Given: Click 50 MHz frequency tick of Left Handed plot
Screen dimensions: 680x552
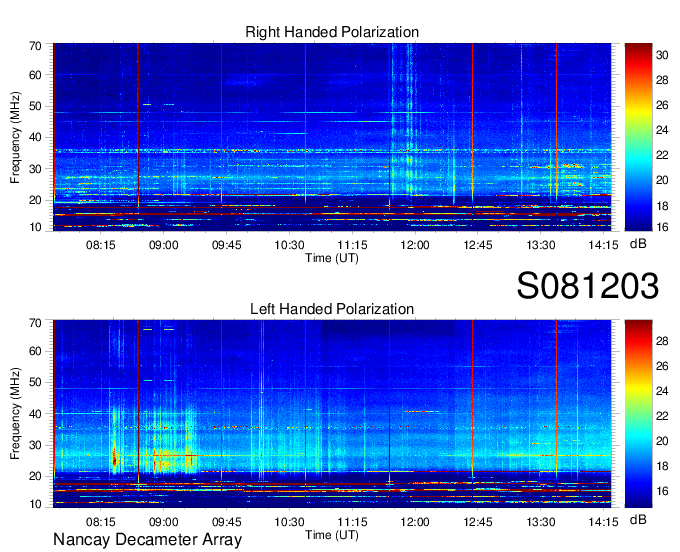Looking at the screenshot, I should pos(35,382).
